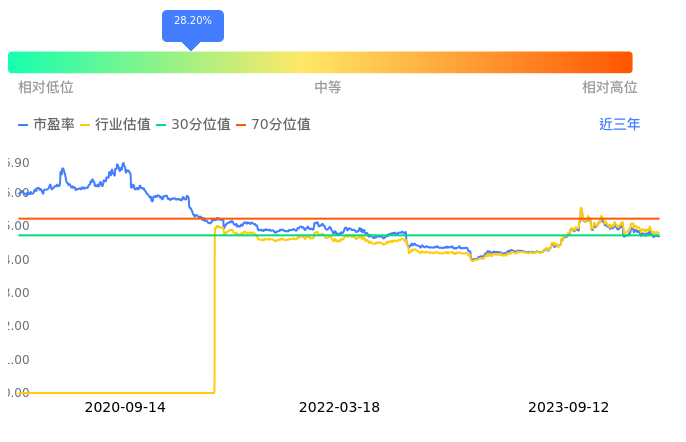Toggle the 70分位值 legend text
The width and height of the screenshot is (686, 442).
click(281, 125)
